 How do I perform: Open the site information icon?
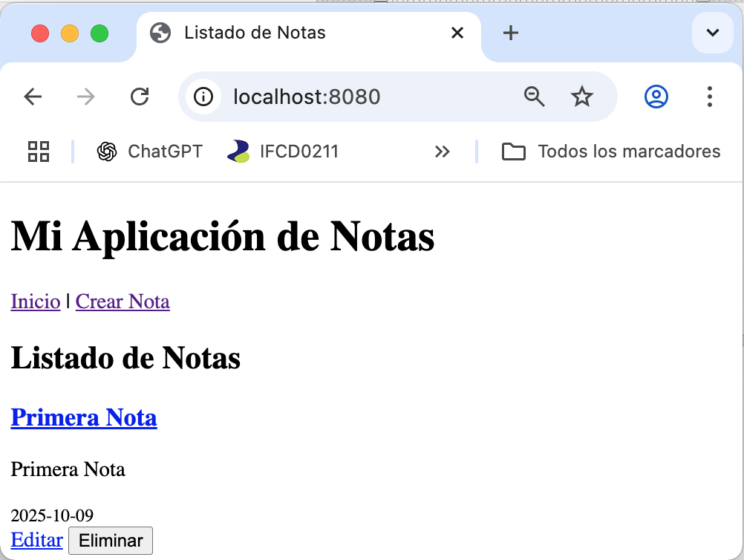coord(203,97)
